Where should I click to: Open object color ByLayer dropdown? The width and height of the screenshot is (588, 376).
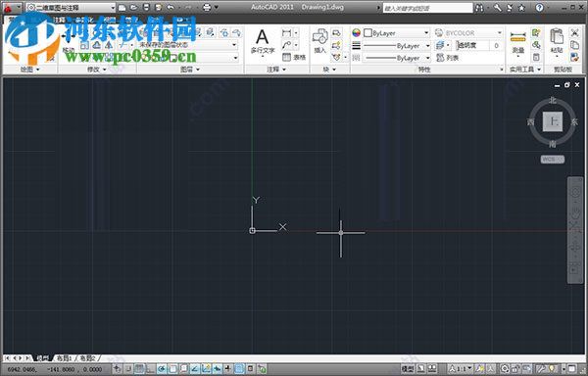pos(396,33)
